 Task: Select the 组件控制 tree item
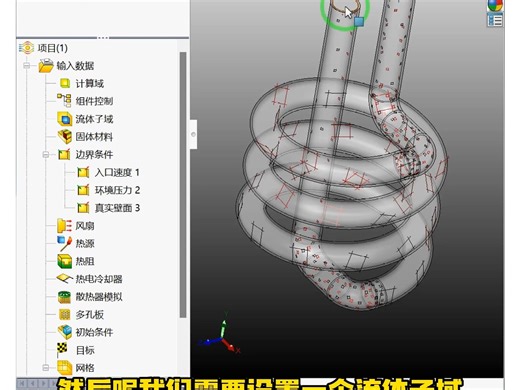point(94,101)
